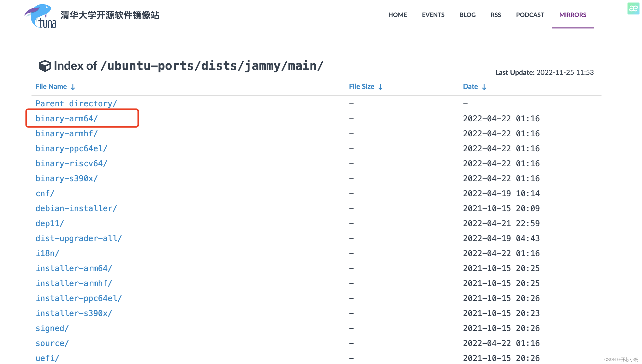Open the HOME nav item
Image resolution: width=642 pixels, height=364 pixels.
tap(397, 15)
